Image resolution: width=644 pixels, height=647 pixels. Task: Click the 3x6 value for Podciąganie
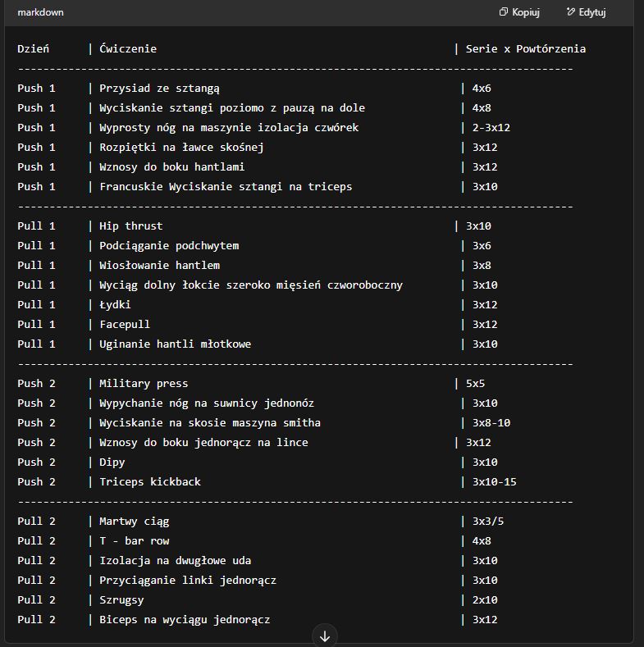tap(482, 246)
